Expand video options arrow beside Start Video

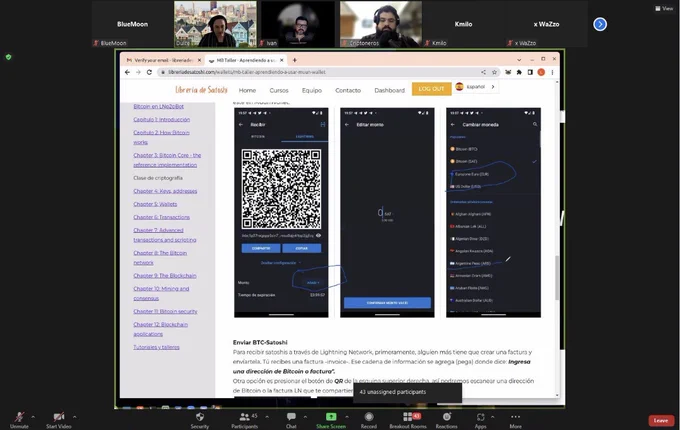pos(75,417)
